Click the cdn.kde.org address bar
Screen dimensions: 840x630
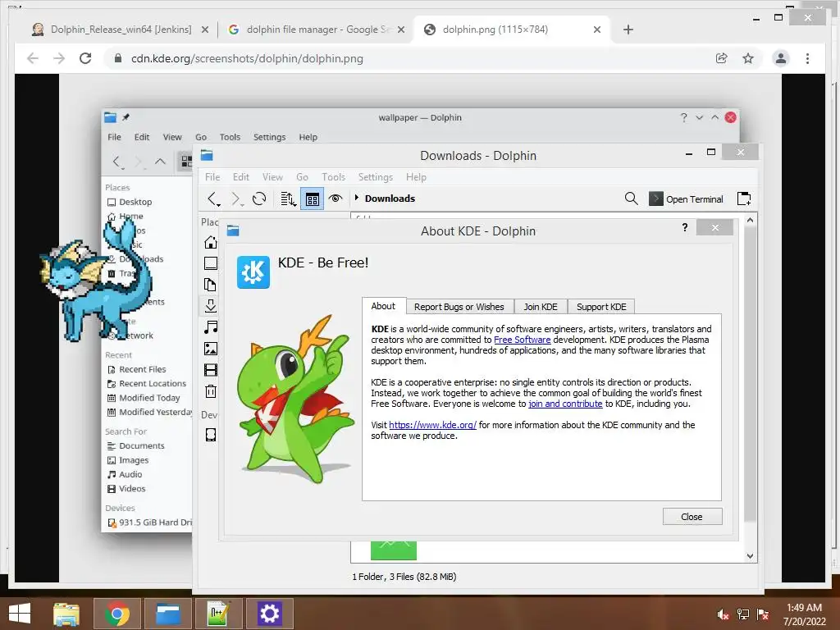tap(246, 58)
